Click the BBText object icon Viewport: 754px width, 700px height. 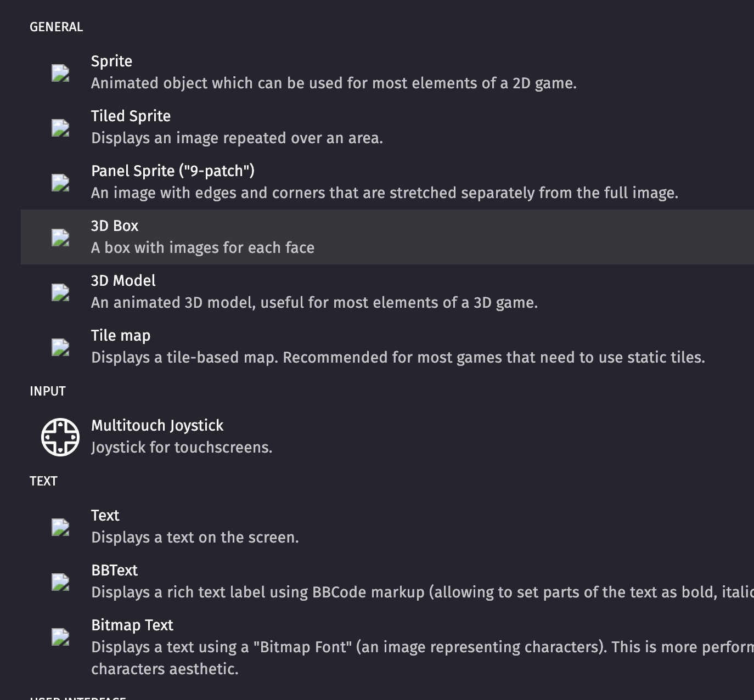coord(60,582)
